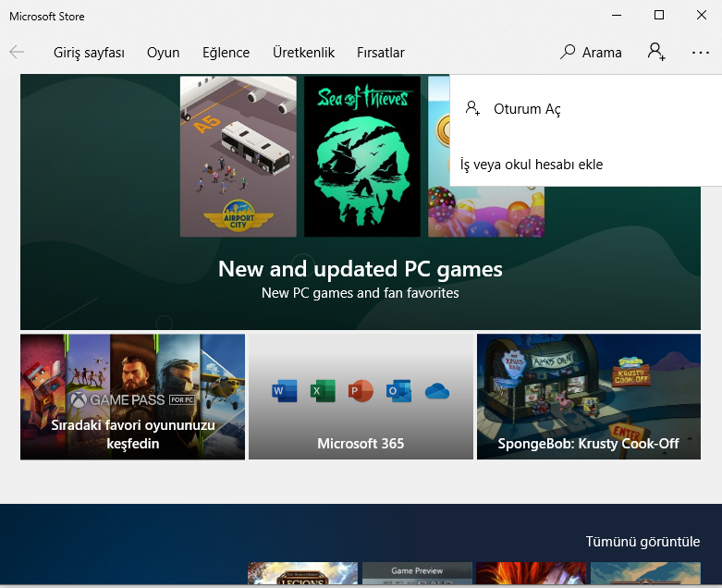Viewport: 722px width, 588px height.
Task: Open the Sea of Thieves game cover
Action: 362,156
